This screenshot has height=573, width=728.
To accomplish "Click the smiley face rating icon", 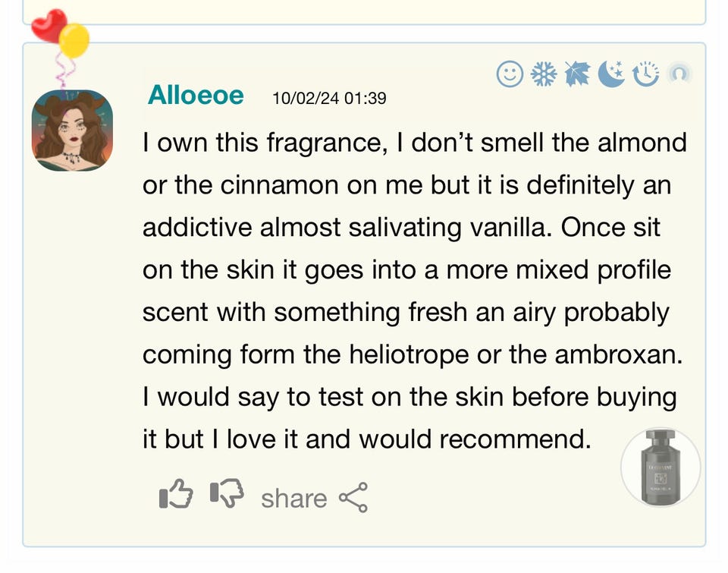I will click(510, 74).
